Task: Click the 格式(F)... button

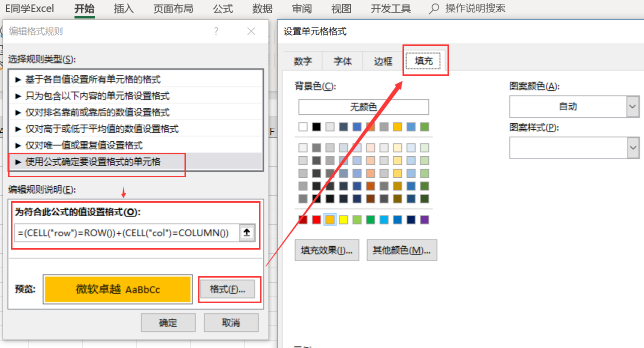Action: (x=229, y=289)
